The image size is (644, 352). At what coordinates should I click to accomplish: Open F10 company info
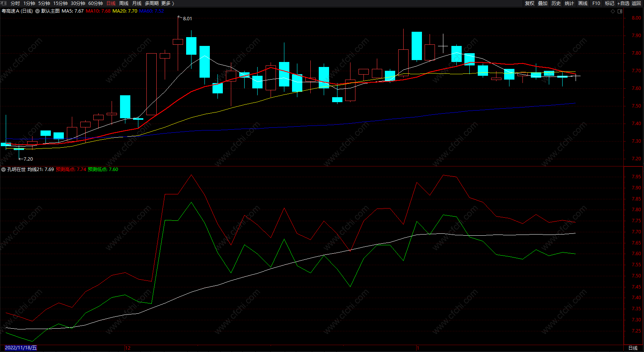596,3
